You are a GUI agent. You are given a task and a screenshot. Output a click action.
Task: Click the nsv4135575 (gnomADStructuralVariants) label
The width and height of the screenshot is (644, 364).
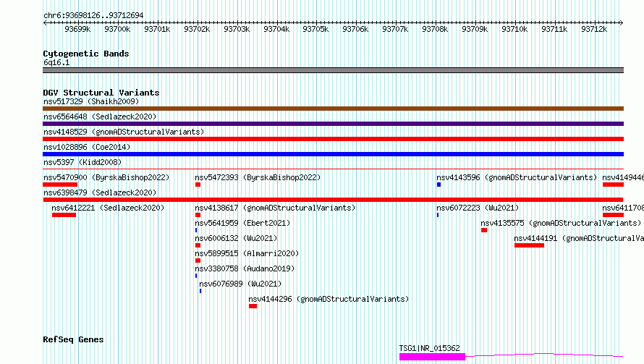point(561,223)
